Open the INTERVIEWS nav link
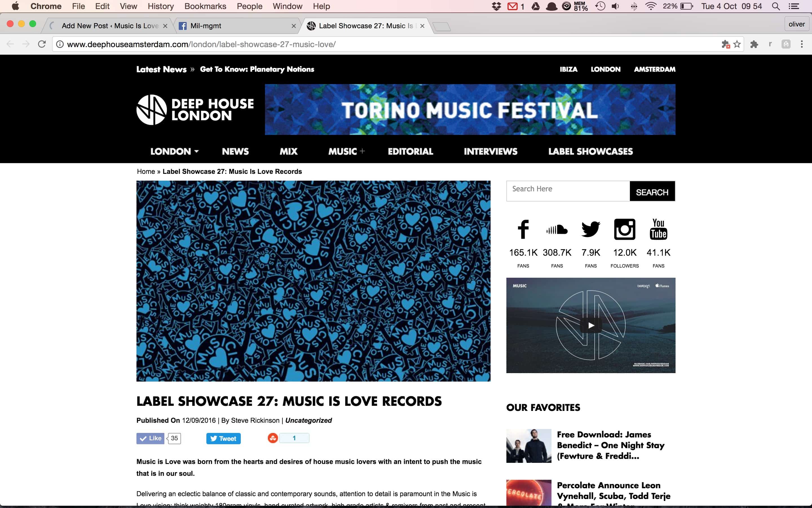This screenshot has height=508, width=812. [491, 152]
